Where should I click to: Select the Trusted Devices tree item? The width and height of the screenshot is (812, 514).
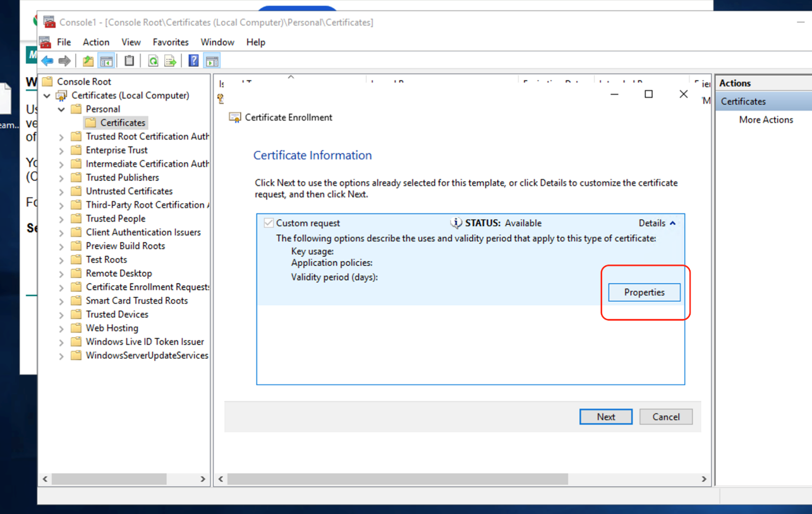pos(117,314)
